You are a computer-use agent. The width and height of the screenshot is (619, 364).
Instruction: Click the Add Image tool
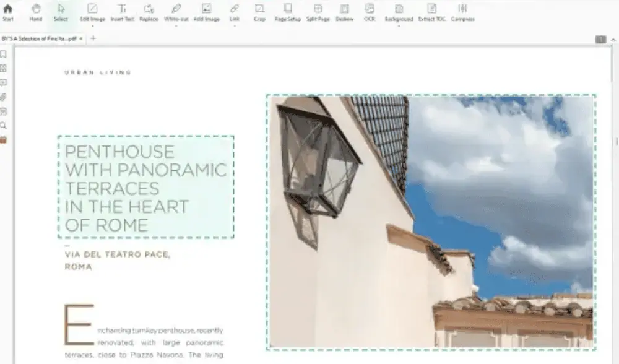tap(206, 12)
